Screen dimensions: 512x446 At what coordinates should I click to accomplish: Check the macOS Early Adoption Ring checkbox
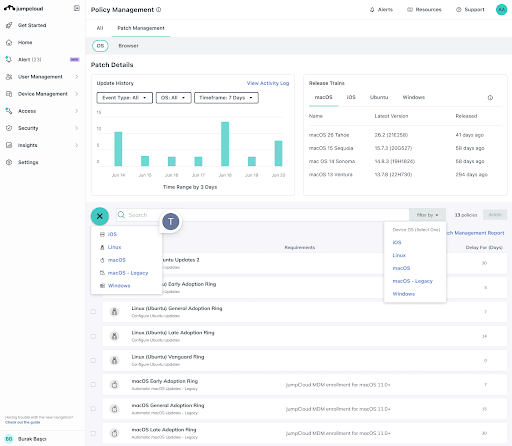click(93, 384)
